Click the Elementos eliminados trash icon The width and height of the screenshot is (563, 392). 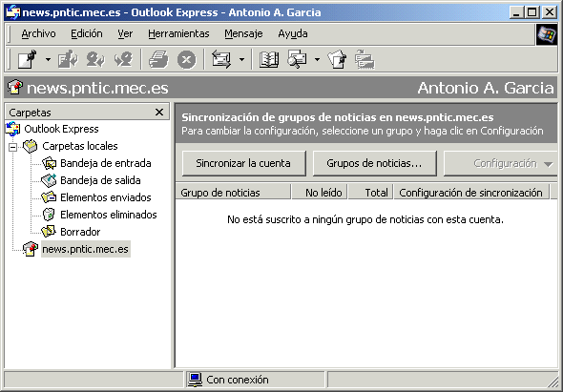(49, 215)
